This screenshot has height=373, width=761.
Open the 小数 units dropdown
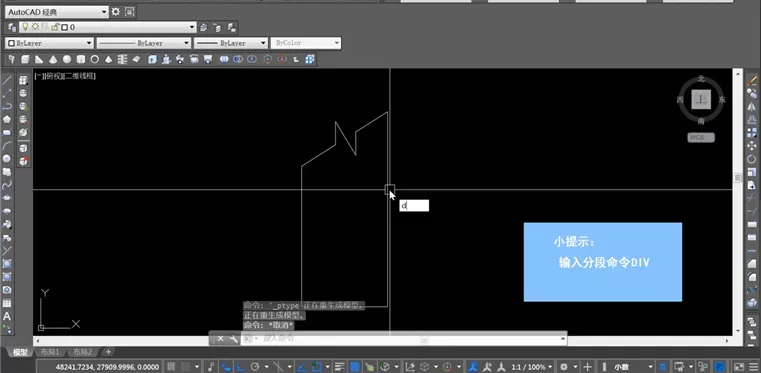632,367
